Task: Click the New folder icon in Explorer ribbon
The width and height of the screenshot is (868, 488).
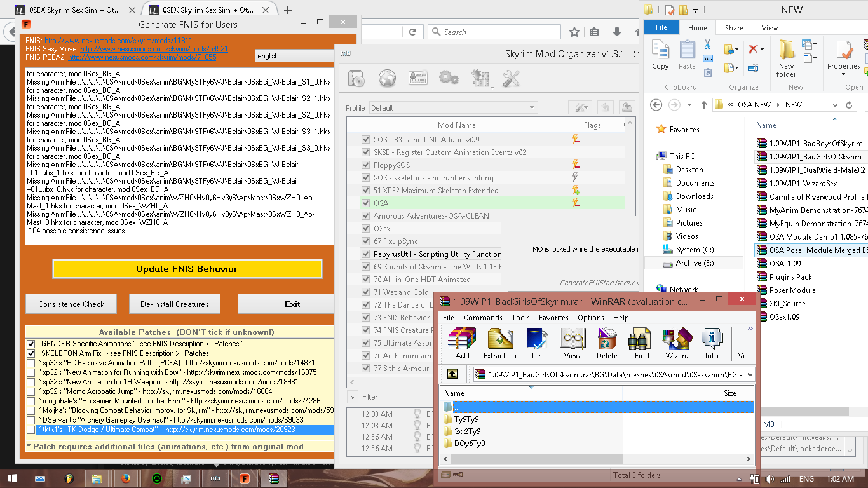Action: click(786, 58)
